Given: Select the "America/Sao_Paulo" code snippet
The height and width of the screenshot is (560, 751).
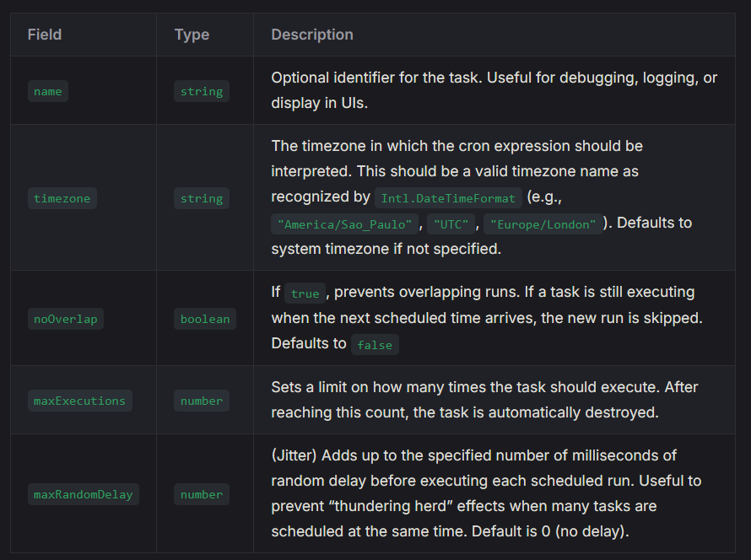Looking at the screenshot, I should pyautogui.click(x=345, y=224).
